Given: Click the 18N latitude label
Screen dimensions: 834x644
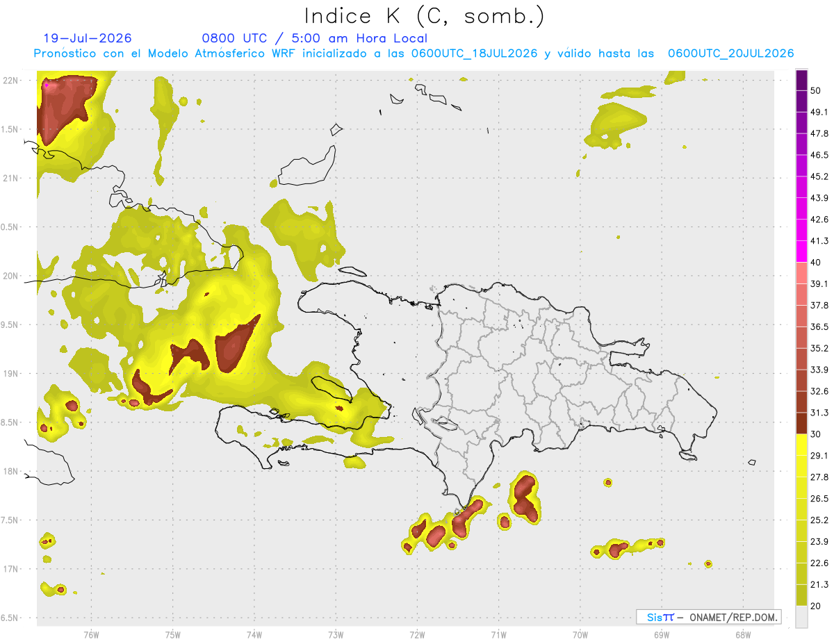Looking at the screenshot, I should (10, 471).
